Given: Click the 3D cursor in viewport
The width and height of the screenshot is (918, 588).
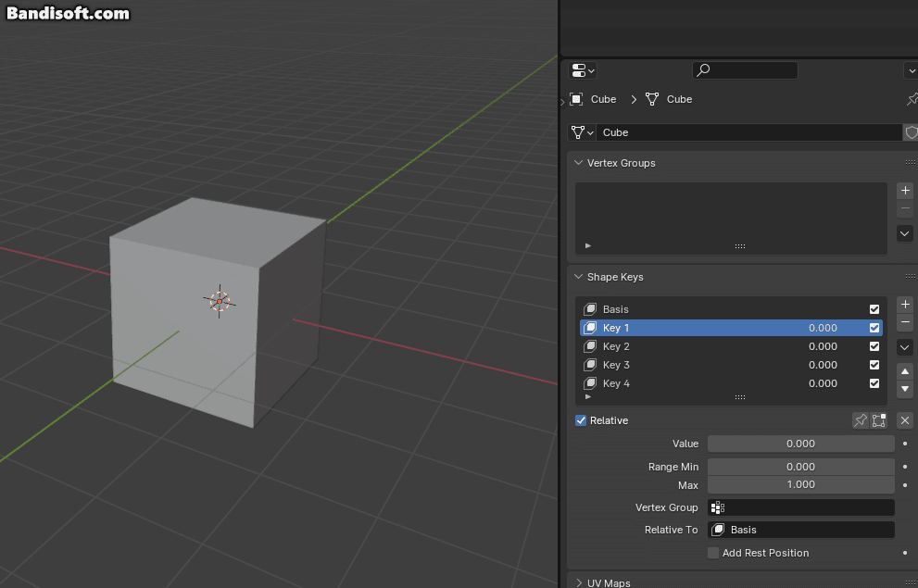Looking at the screenshot, I should [x=220, y=301].
